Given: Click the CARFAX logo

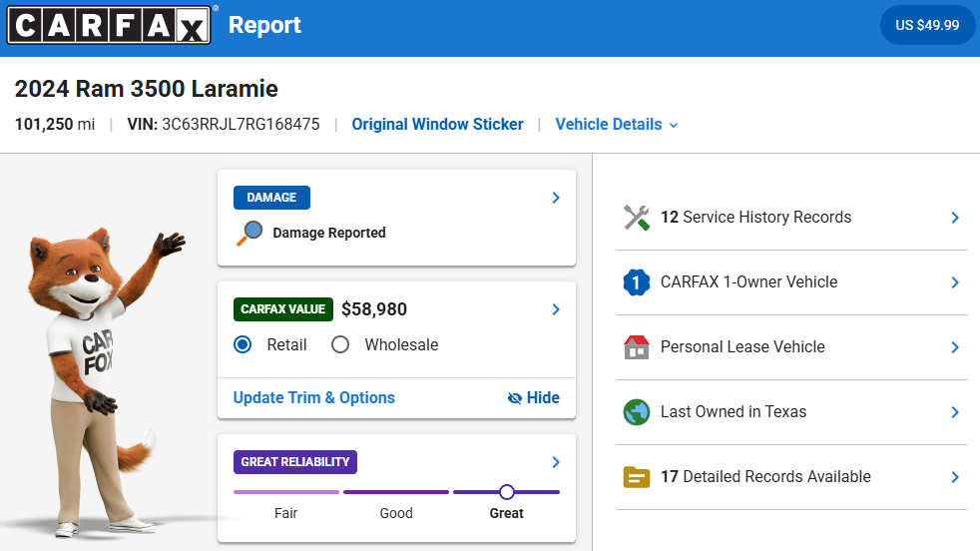Looking at the screenshot, I should tap(109, 25).
